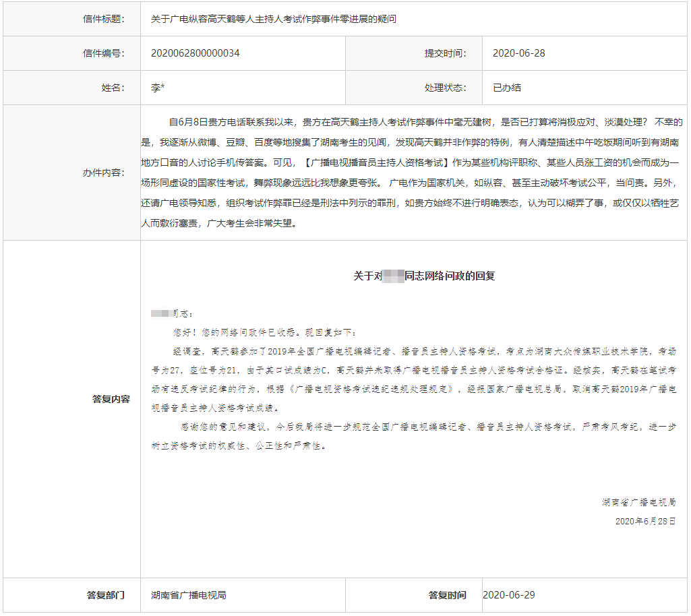Image resolution: width=691 pixels, height=616 pixels.
Task: Click the 答复时间 label cell
Action: coord(447,595)
